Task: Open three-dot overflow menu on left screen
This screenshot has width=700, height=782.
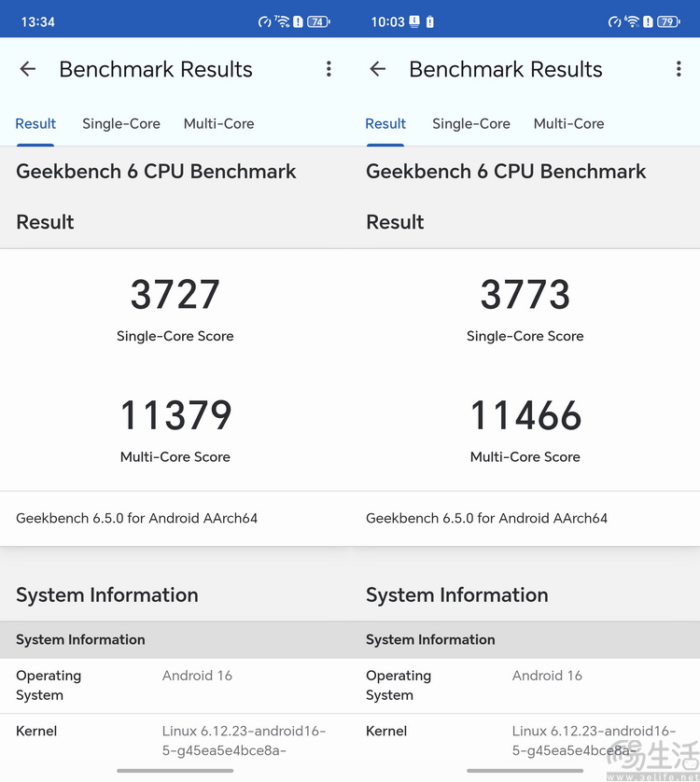Action: point(329,69)
